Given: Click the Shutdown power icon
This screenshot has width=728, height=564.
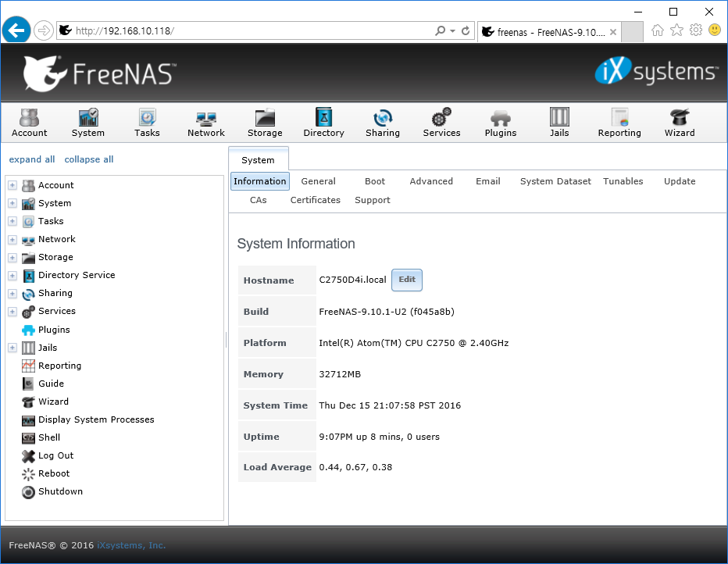Looking at the screenshot, I should click(x=28, y=492).
